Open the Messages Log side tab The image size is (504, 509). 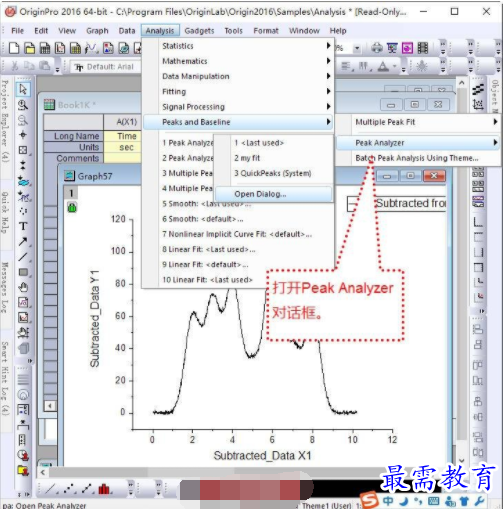pyautogui.click(x=5, y=288)
